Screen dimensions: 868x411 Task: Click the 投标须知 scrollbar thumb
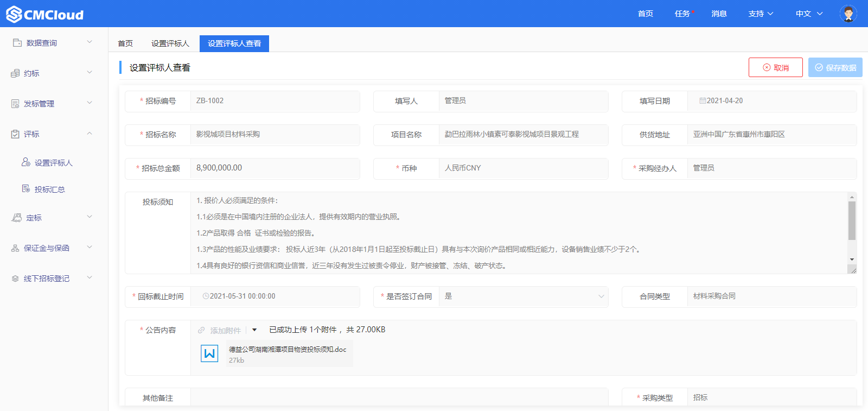(x=852, y=220)
